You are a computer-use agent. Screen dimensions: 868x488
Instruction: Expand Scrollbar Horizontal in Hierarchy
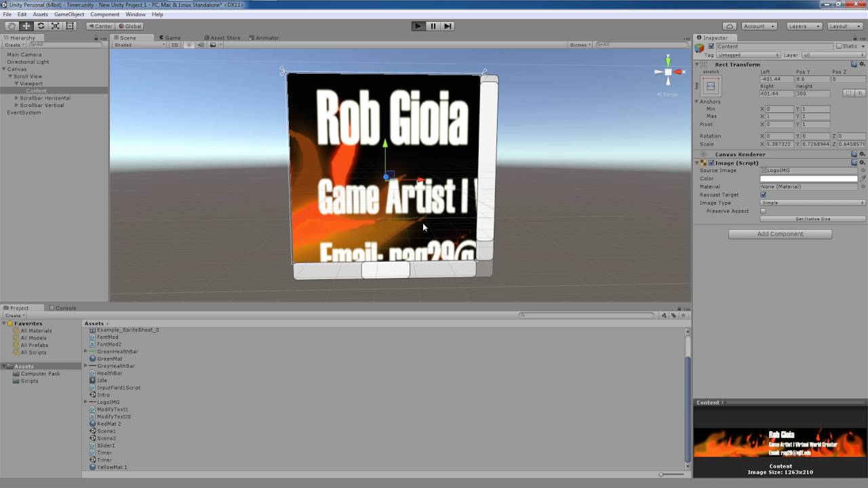click(x=17, y=98)
